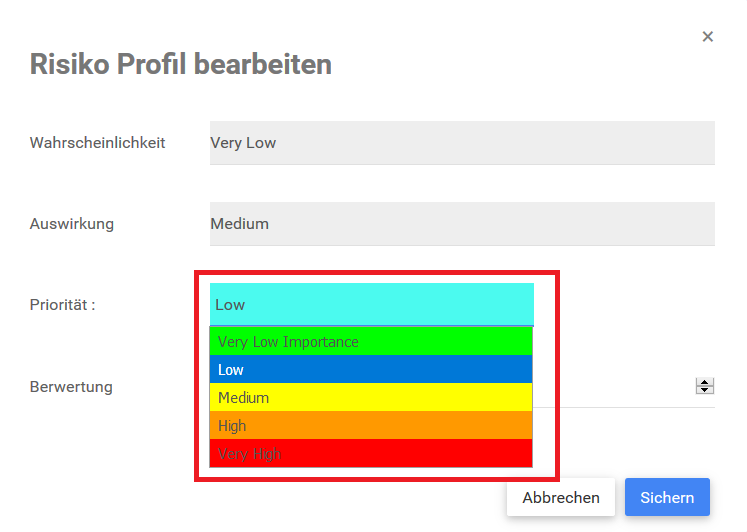Image resolution: width=747 pixels, height=532 pixels.
Task: Click the Risiko Profil bearbeiten heading
Action: point(181,65)
